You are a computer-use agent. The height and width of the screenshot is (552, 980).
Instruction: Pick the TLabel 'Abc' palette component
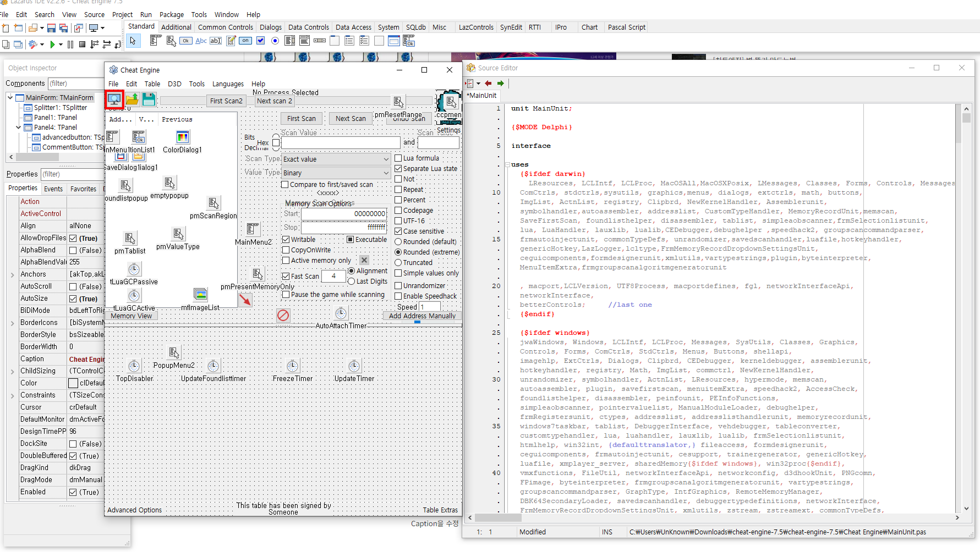tap(201, 41)
